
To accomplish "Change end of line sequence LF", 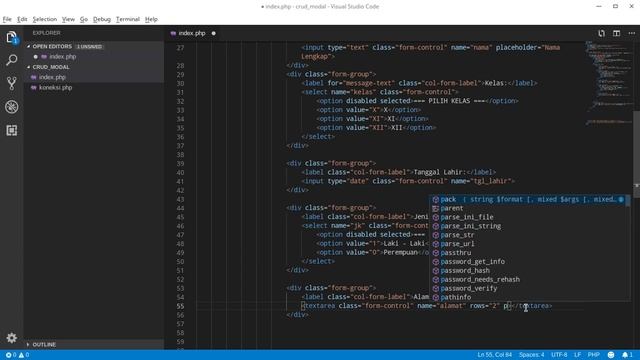I will click(577, 355).
